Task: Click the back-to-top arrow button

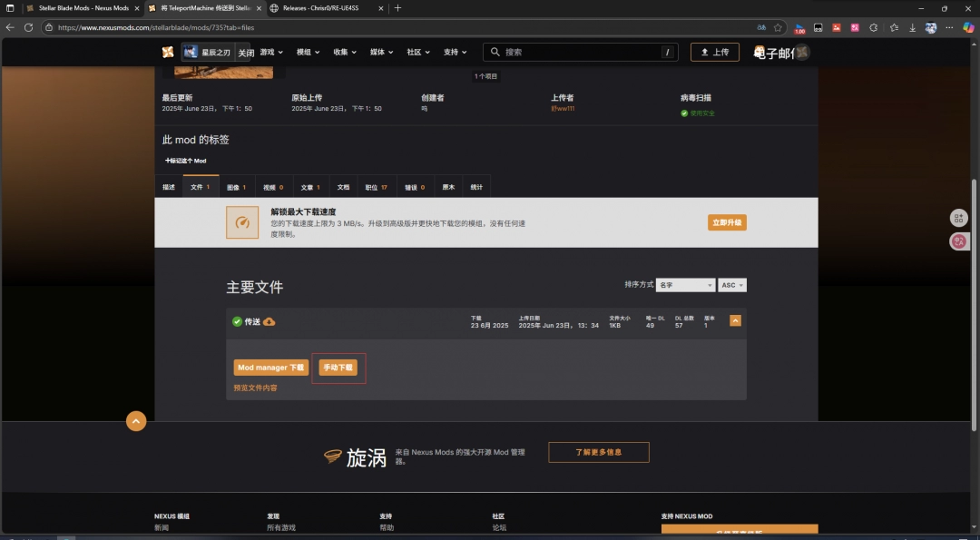Action: [x=136, y=421]
